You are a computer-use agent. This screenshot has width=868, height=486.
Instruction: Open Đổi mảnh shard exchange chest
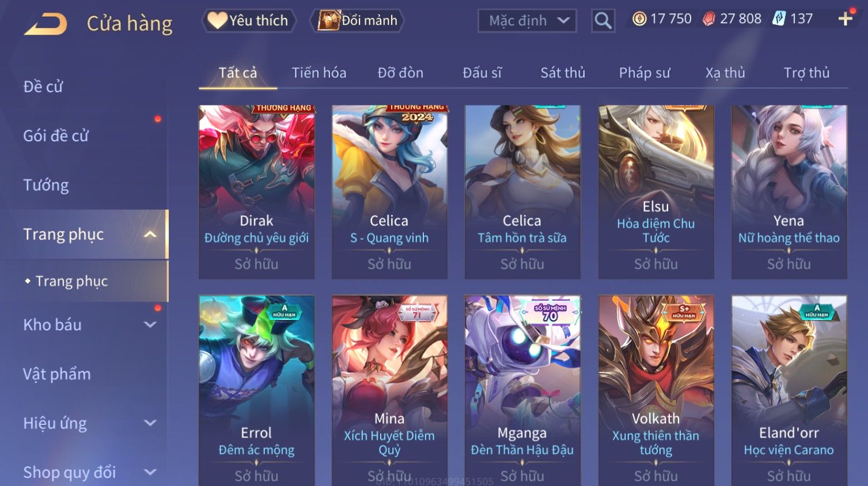pyautogui.click(x=357, y=21)
